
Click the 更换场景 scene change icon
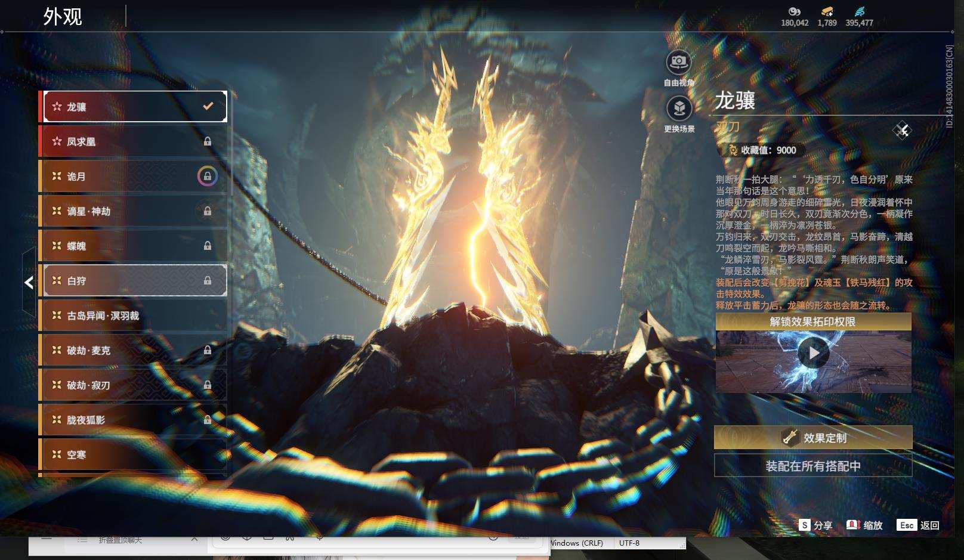click(679, 109)
